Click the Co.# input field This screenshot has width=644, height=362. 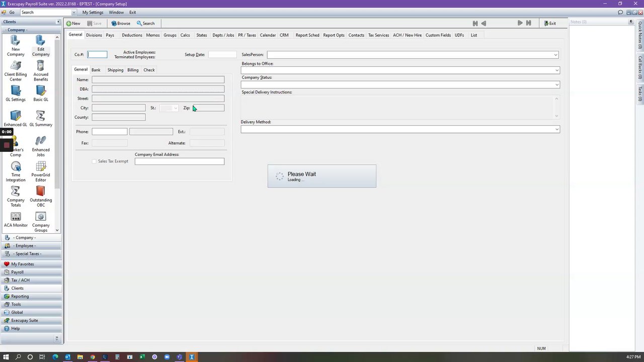97,55
